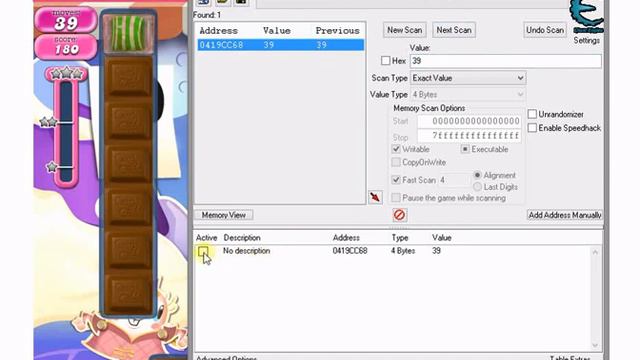Viewport: 640px width, 360px height.
Task: Select the Alignment radio button
Action: pos(477,175)
